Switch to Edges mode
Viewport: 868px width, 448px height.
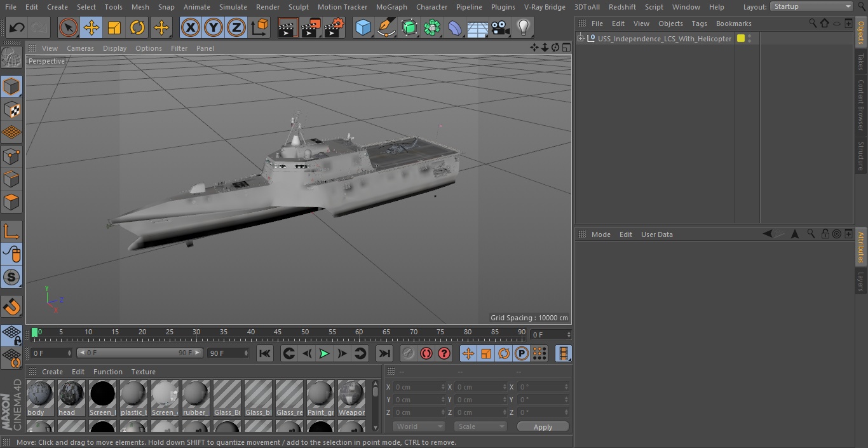11,179
